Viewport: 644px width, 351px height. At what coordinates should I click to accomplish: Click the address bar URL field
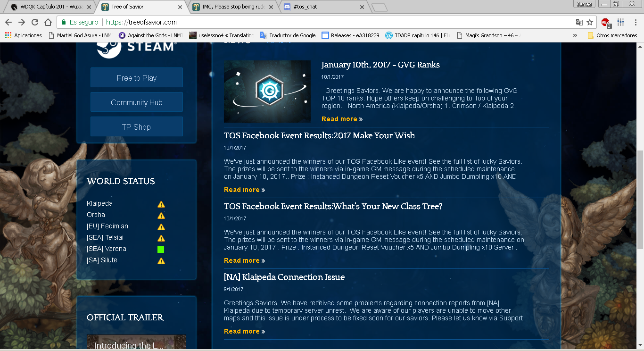(x=330, y=22)
